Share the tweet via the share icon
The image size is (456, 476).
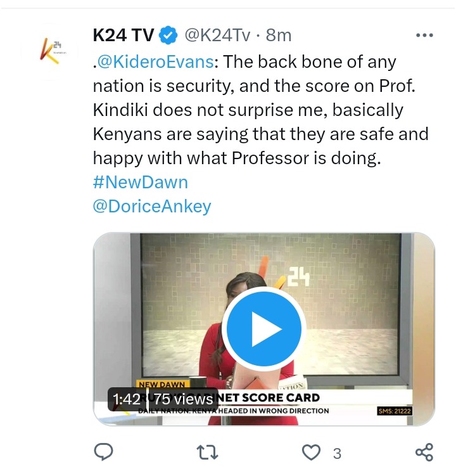coord(424,453)
